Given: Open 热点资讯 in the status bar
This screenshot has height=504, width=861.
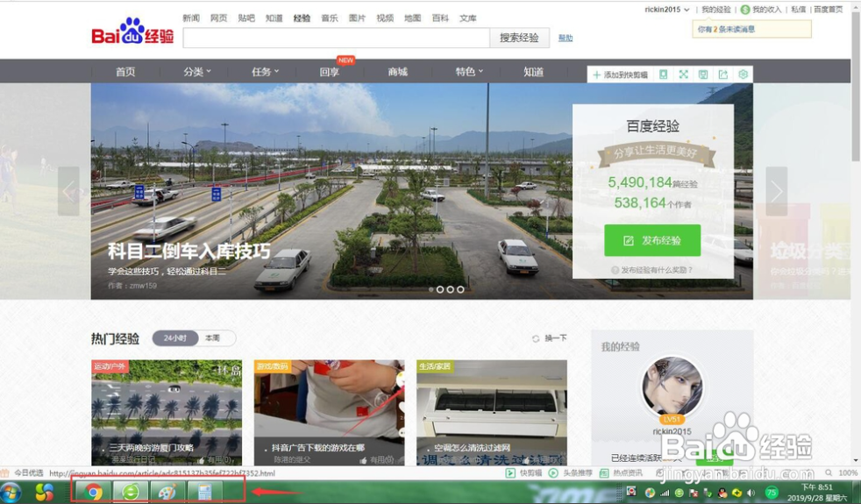Looking at the screenshot, I should click(621, 472).
